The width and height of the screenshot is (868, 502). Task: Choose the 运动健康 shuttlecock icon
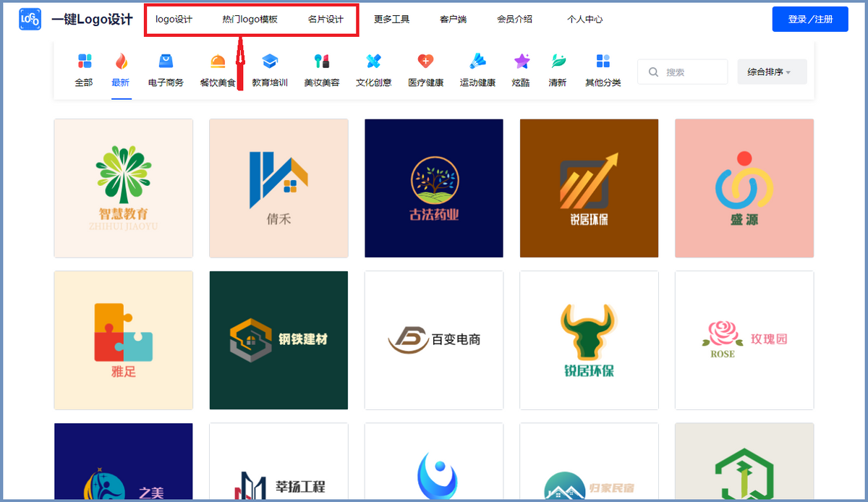tap(477, 61)
